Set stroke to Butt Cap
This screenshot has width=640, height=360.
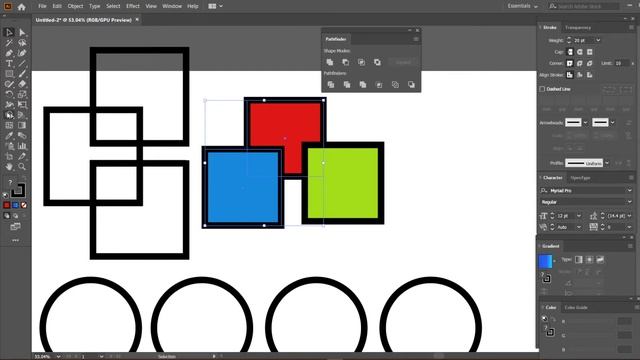point(570,52)
